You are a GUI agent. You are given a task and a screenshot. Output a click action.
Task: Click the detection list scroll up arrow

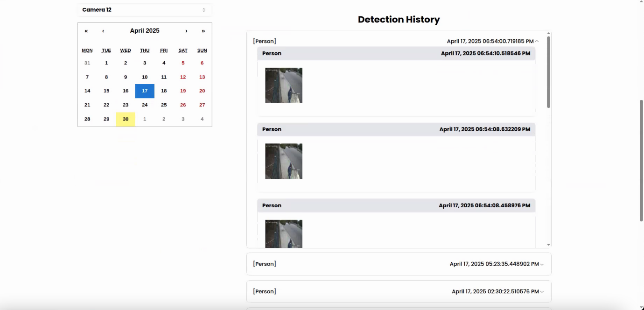pyautogui.click(x=548, y=34)
